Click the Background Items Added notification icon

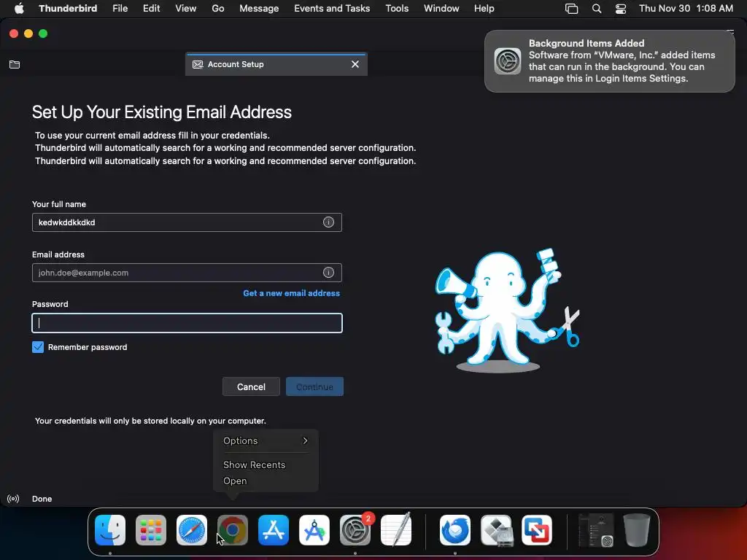tap(508, 61)
